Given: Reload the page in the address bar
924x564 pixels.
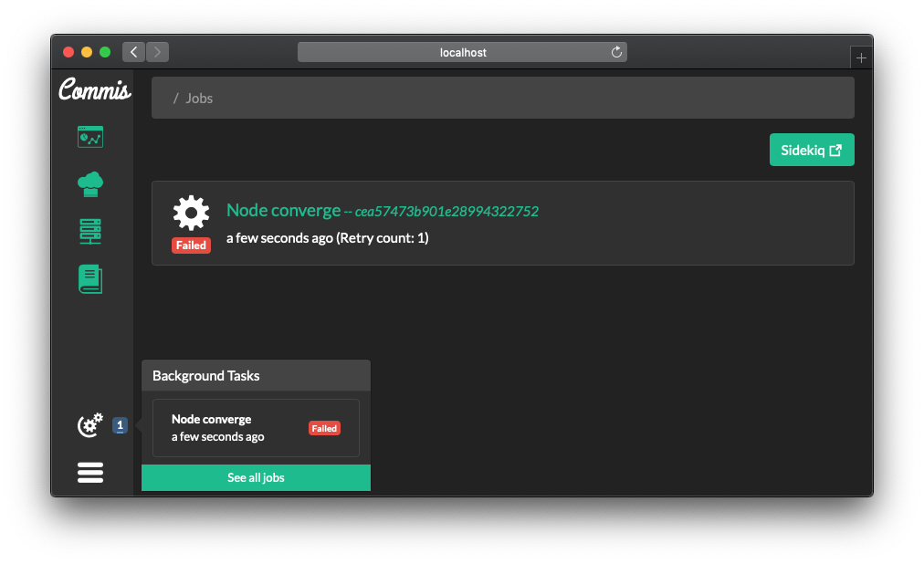Looking at the screenshot, I should pyautogui.click(x=616, y=53).
